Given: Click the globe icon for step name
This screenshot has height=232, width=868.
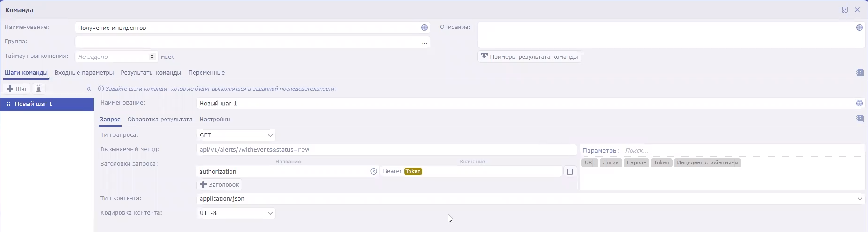Looking at the screenshot, I should pyautogui.click(x=859, y=103).
